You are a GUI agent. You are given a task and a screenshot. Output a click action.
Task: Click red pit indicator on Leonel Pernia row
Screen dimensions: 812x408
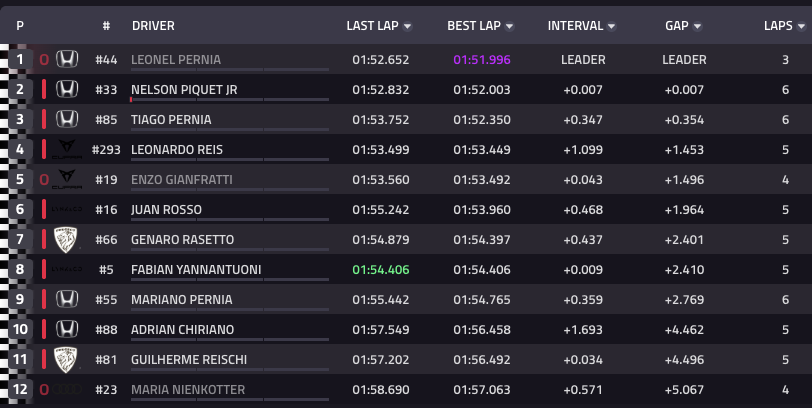pos(44,60)
